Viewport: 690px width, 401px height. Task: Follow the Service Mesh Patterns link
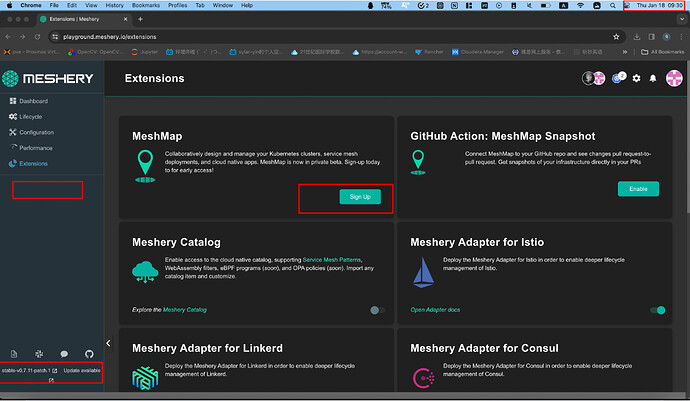tap(331, 260)
